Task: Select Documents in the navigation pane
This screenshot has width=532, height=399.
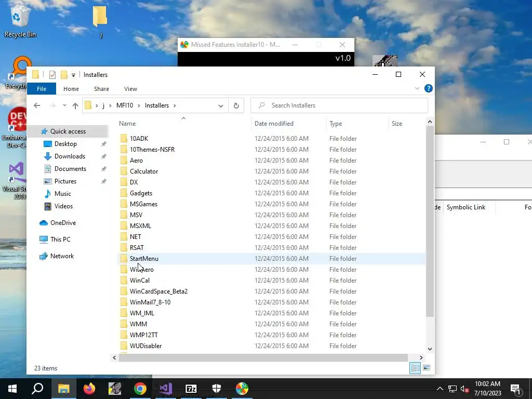Action: pos(70,169)
